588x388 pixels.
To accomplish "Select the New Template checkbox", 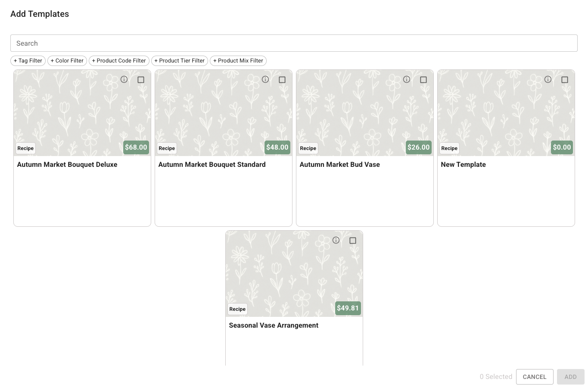I will (x=565, y=80).
